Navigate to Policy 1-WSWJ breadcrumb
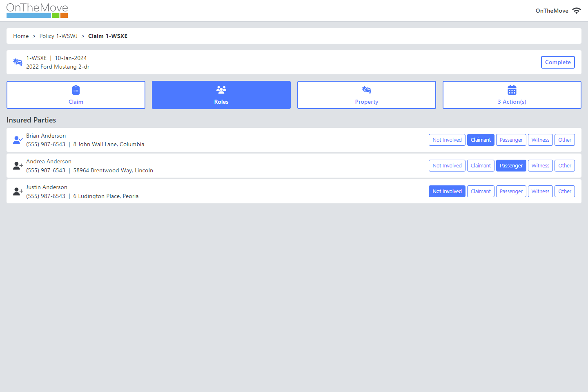 tap(58, 36)
